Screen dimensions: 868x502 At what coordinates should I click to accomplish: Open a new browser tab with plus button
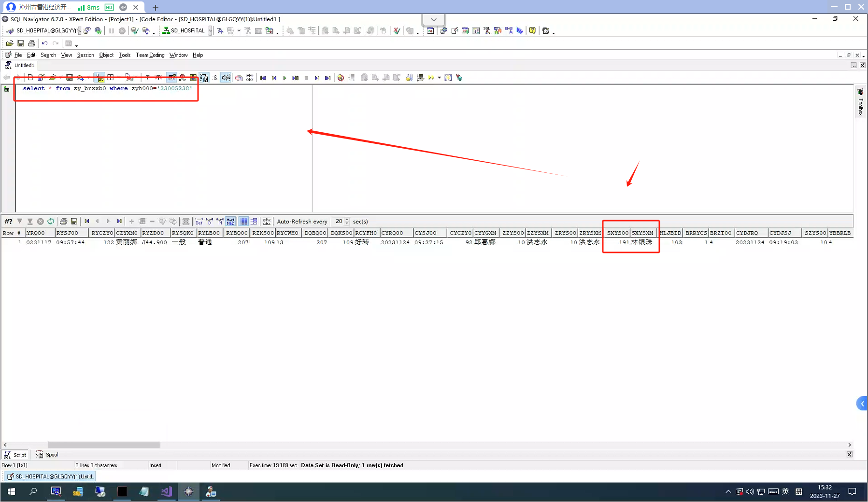tap(156, 7)
